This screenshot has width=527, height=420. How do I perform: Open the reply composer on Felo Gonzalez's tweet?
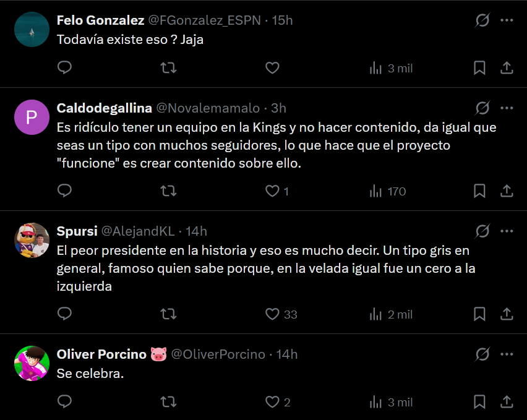(64, 68)
